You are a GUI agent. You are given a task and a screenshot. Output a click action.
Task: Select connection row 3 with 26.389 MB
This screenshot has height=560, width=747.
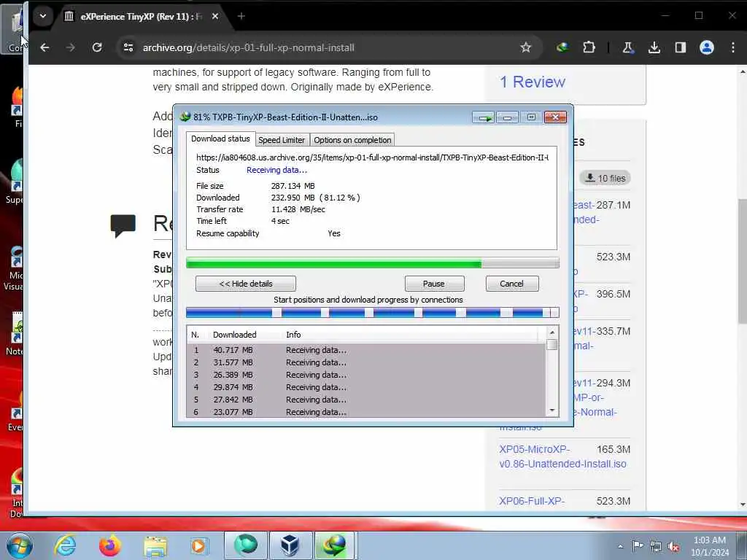pos(366,375)
